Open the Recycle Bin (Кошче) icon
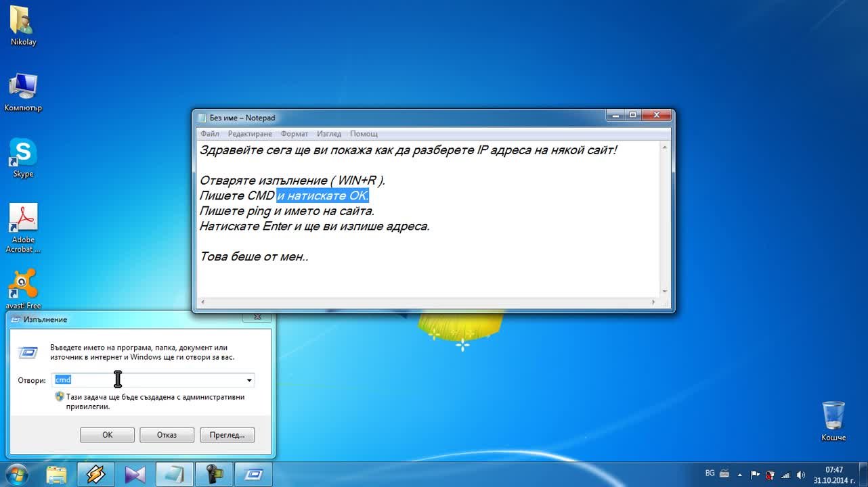 (x=833, y=416)
